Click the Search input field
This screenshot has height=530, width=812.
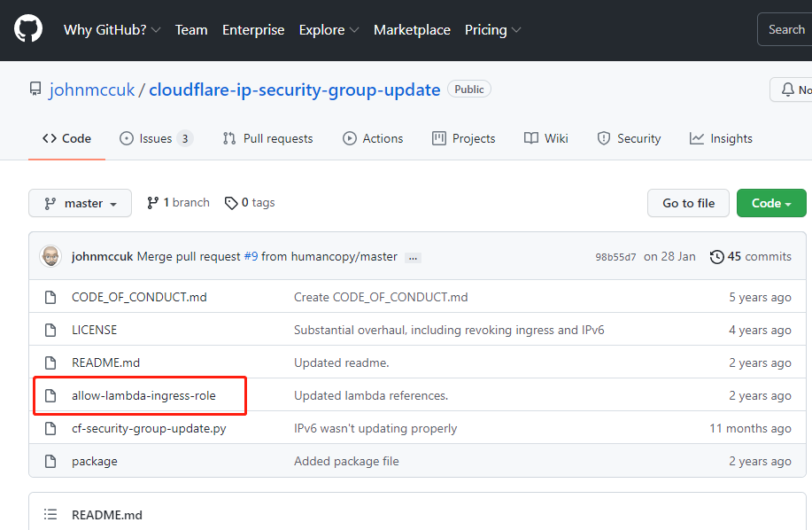click(785, 29)
